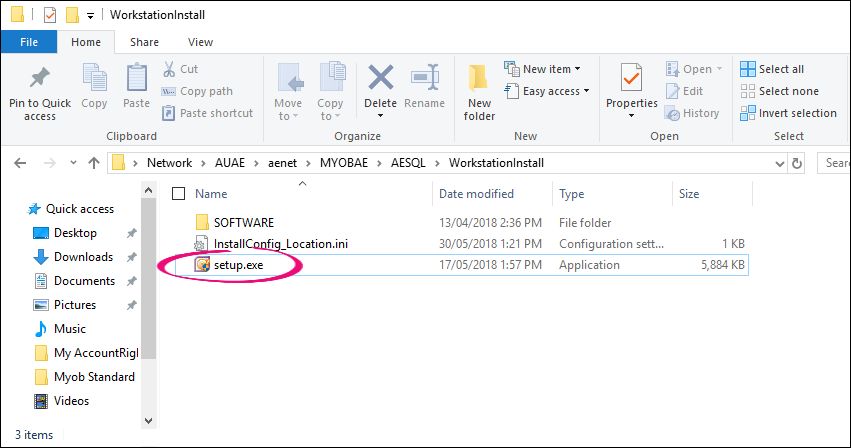This screenshot has height=448, width=851.
Task: Click Select all in the ribbon
Action: coord(772,69)
